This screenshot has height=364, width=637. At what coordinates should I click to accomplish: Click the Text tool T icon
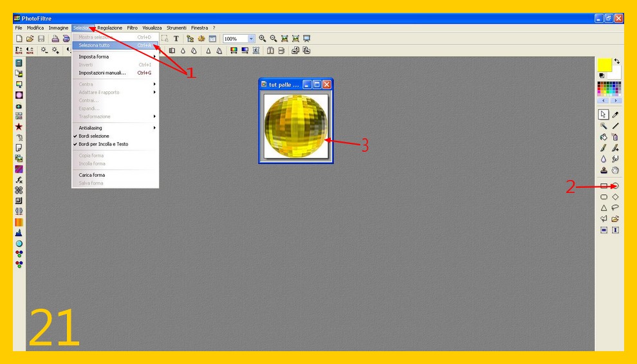[176, 39]
